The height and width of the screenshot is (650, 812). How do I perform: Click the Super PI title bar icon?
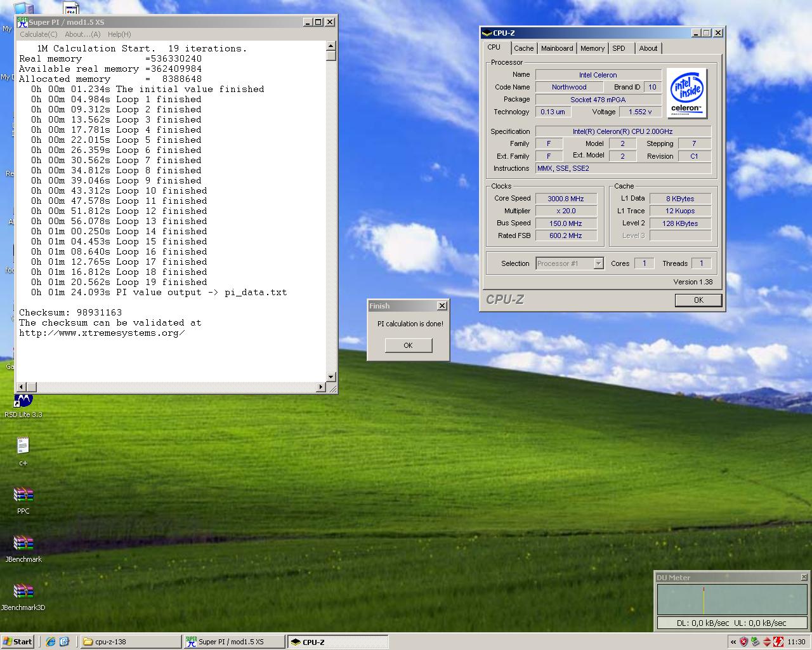[x=22, y=22]
